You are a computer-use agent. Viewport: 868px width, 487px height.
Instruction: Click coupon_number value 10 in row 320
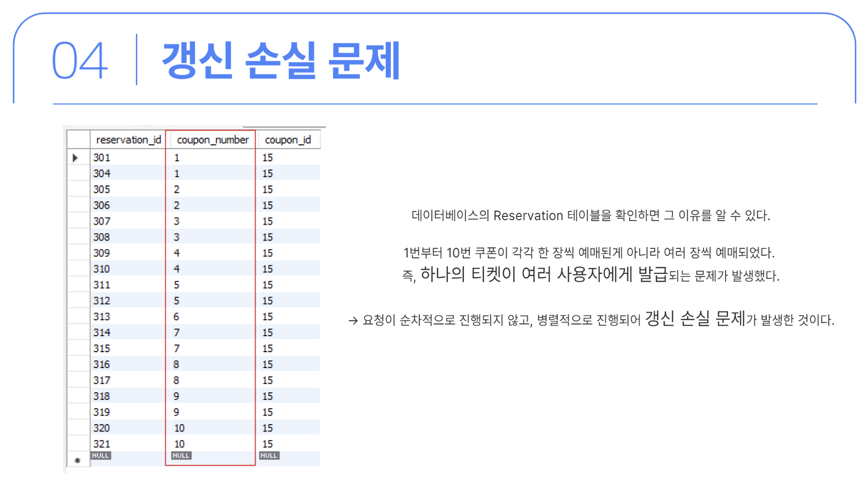click(179, 428)
